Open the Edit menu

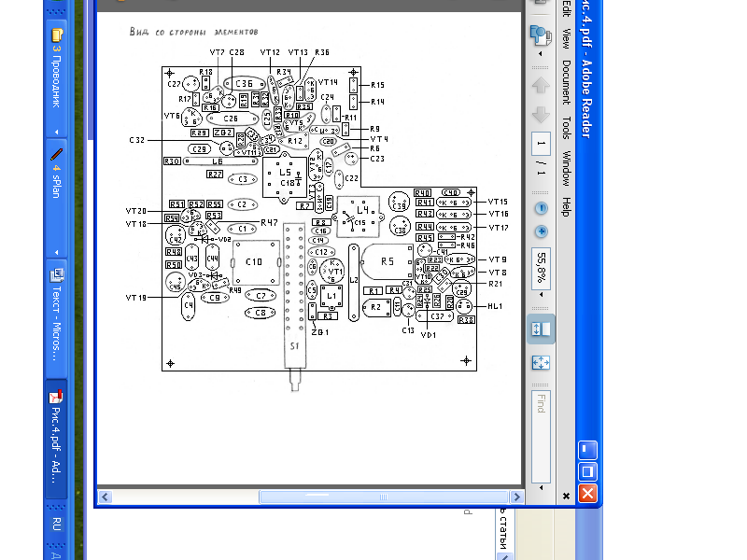[x=566, y=8]
